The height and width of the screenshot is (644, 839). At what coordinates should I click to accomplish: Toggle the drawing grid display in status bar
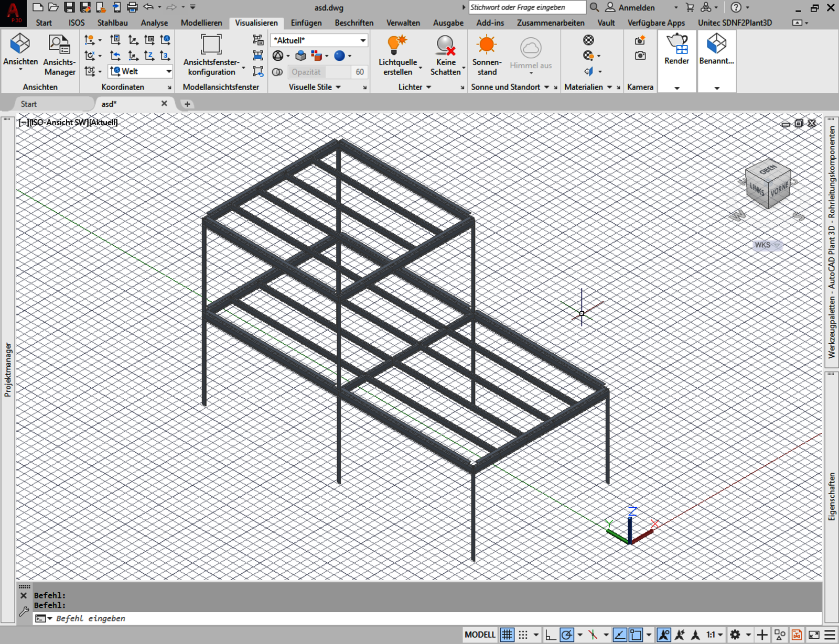coord(507,635)
